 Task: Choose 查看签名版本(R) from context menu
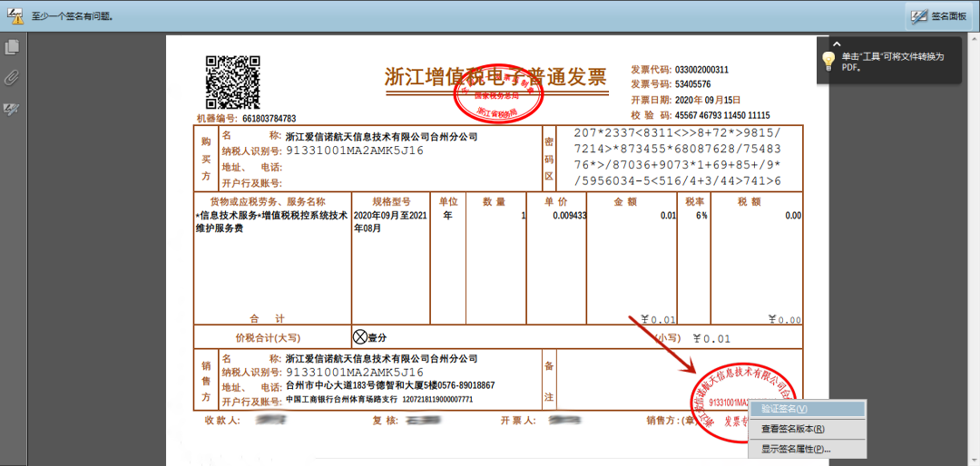point(807,429)
